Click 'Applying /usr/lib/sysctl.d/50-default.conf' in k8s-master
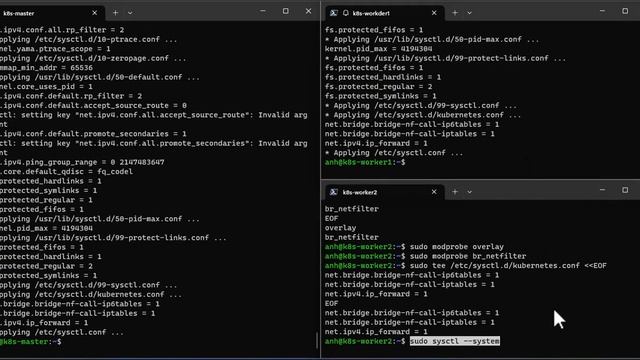 (x=100, y=77)
